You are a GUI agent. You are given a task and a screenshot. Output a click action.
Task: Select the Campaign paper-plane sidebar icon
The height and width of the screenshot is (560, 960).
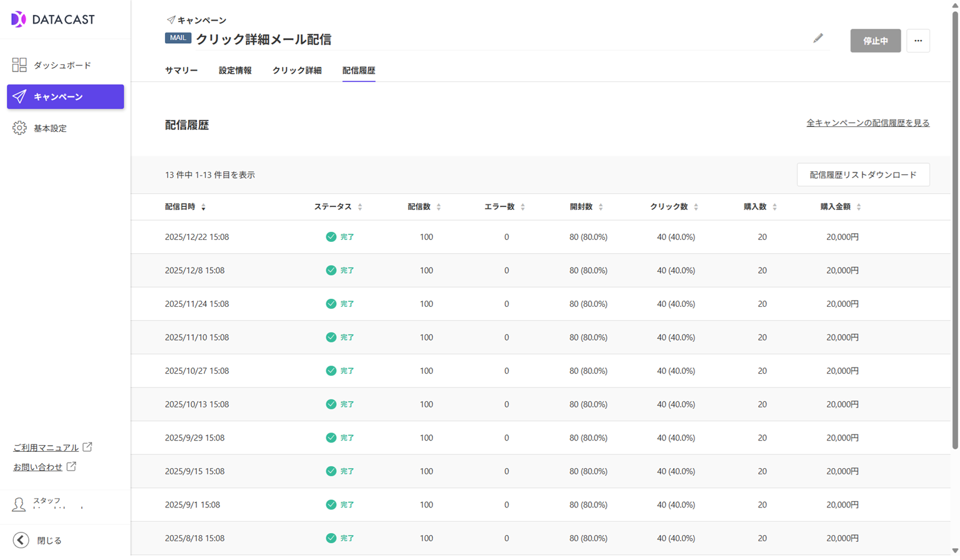19,97
